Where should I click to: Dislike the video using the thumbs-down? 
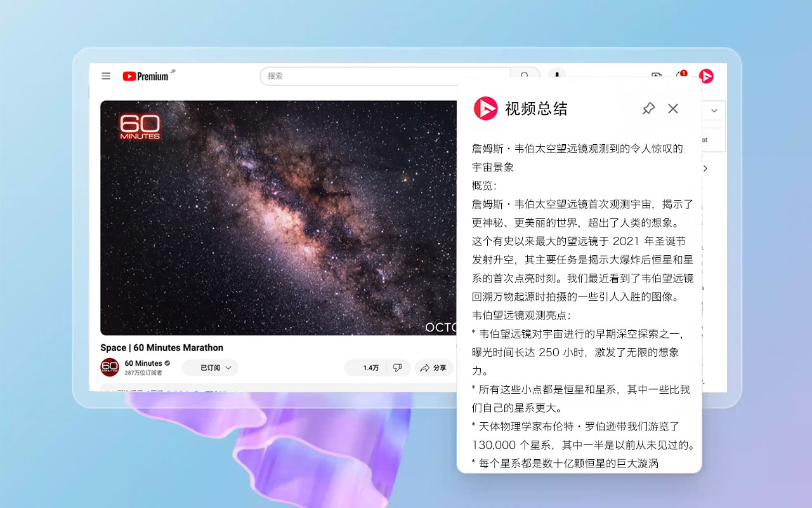(x=398, y=368)
